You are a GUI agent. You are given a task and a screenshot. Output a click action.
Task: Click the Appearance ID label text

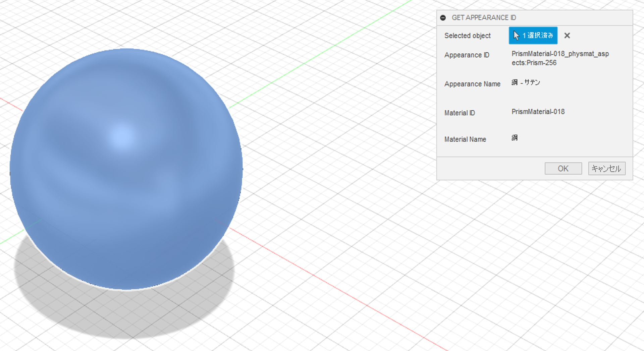pyautogui.click(x=467, y=55)
